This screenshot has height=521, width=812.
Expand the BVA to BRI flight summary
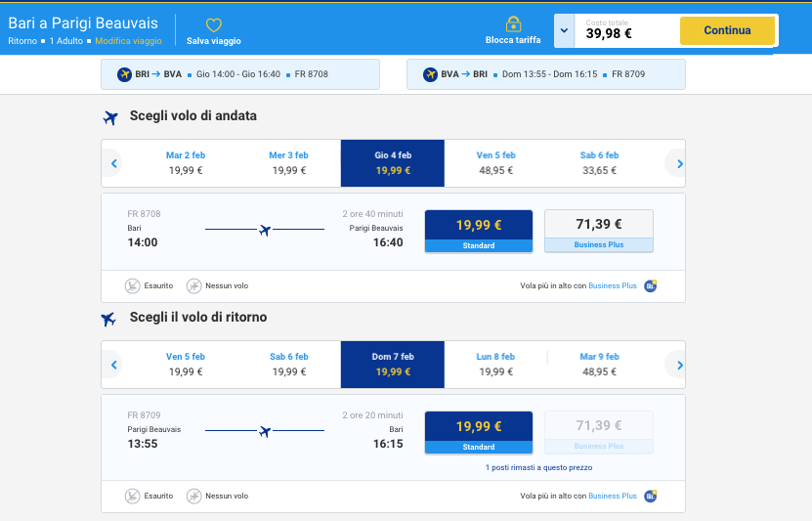click(x=545, y=74)
